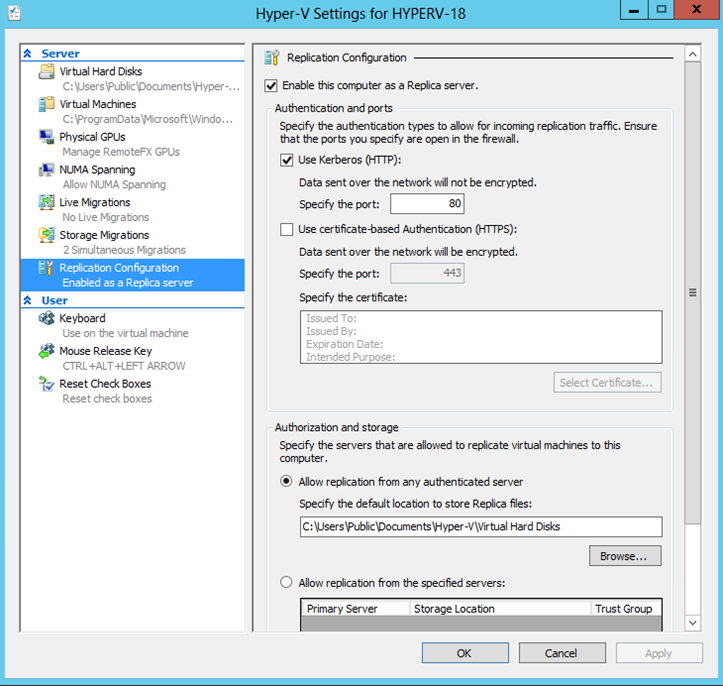Click 'CTRL+ALT+LEFT ARROW' text
This screenshot has width=723, height=686.
click(x=124, y=366)
